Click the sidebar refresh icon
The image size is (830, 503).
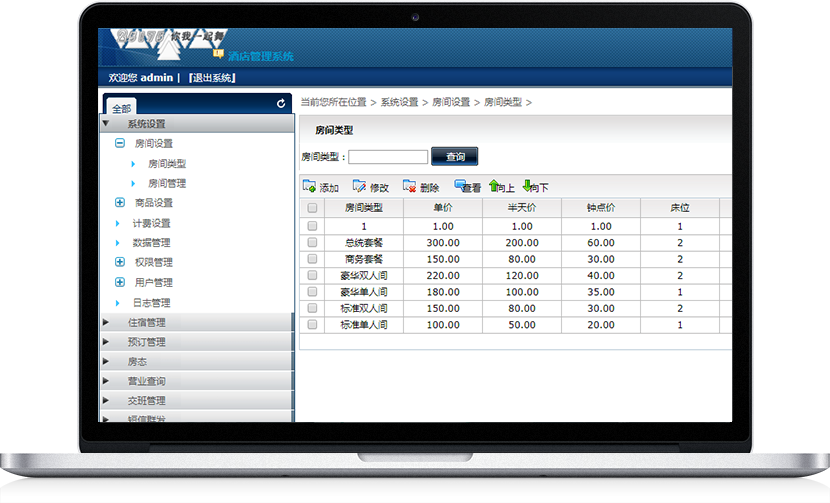pos(281,103)
